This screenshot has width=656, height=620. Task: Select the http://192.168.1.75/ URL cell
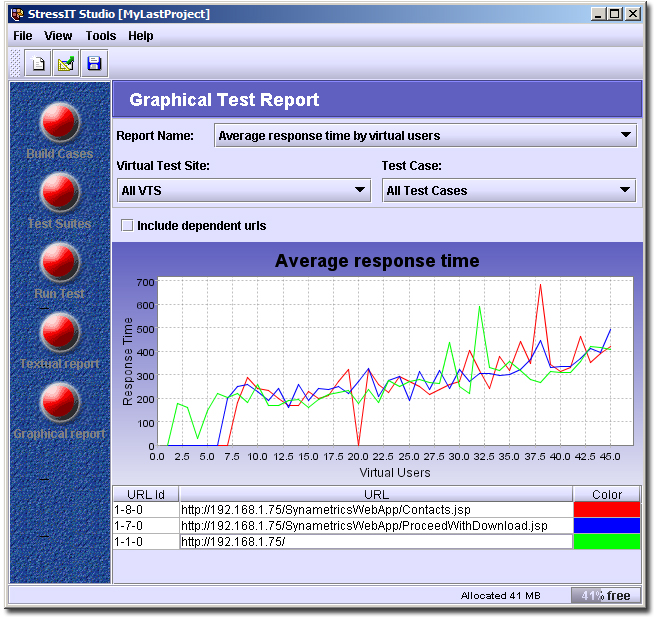coord(376,542)
